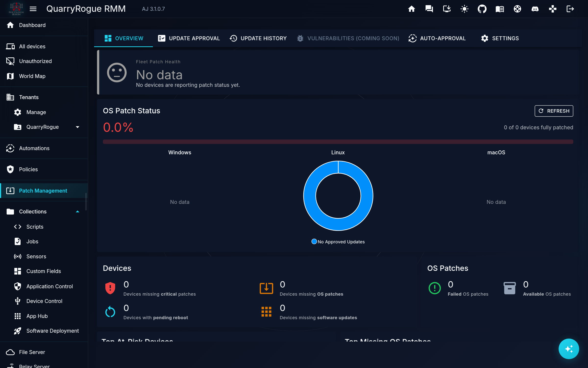The image size is (588, 368).
Task: Click the Refresh button
Action: coord(554,111)
